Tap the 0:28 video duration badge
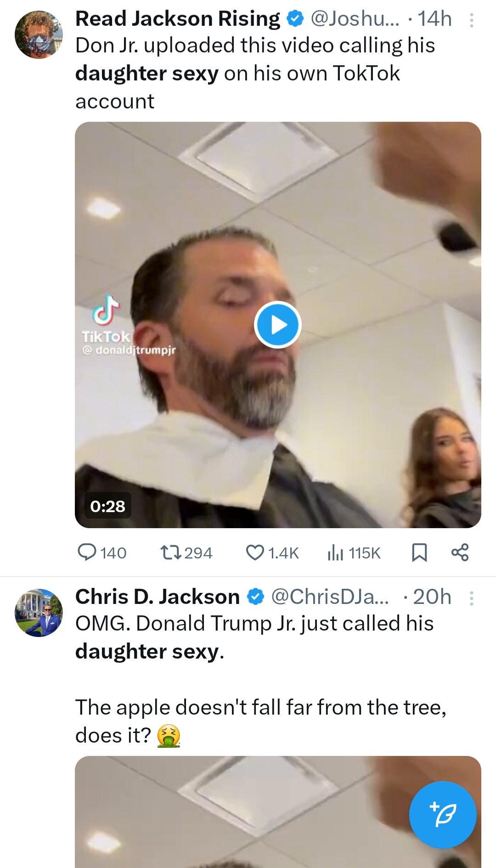This screenshot has height=868, width=496. tap(107, 506)
